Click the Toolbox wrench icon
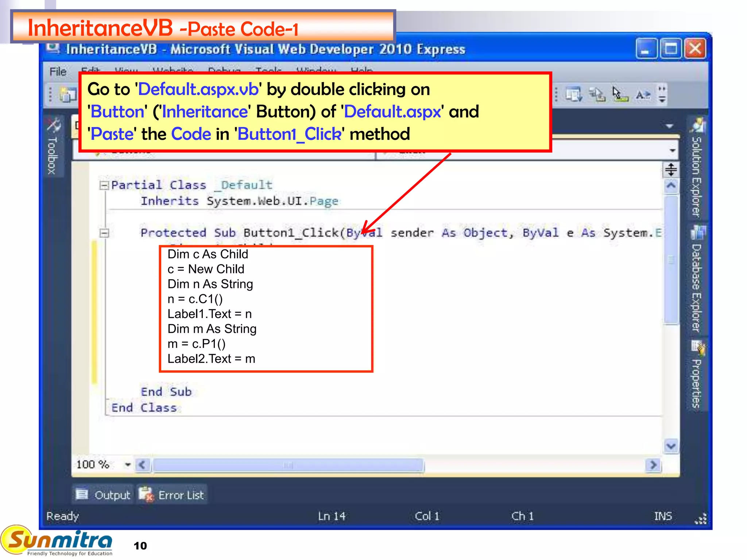747x560 pixels. point(54,125)
